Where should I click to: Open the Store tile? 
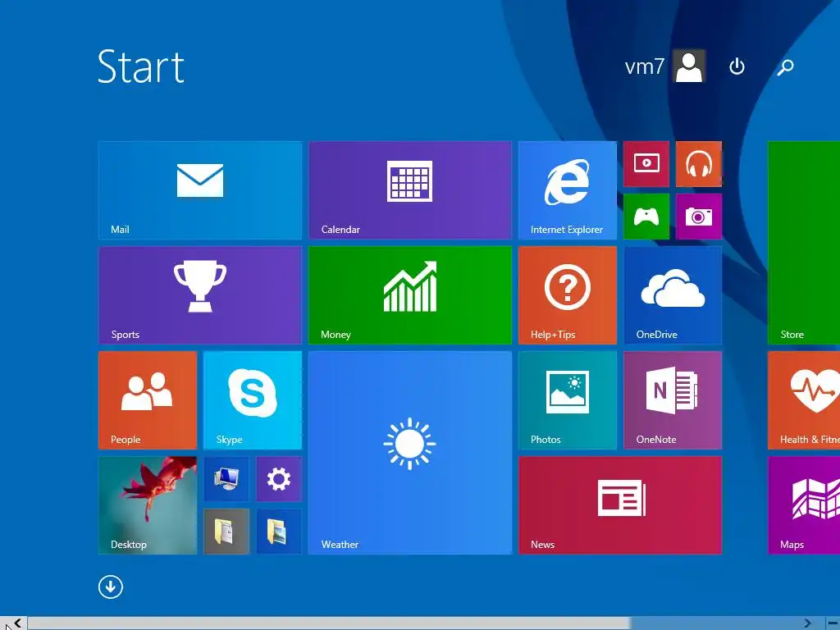click(804, 243)
